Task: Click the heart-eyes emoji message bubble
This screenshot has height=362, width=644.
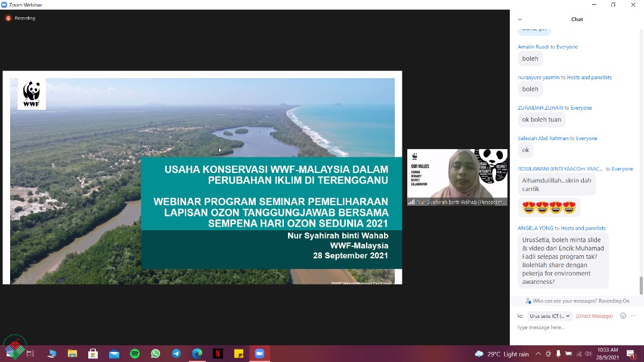Action: [x=549, y=208]
